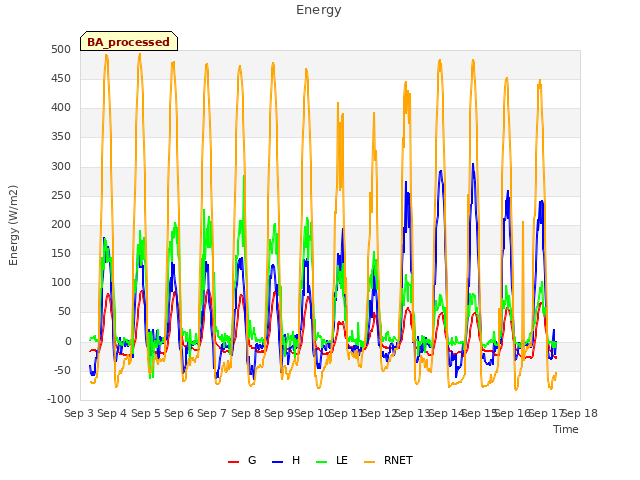Click the Sep 5 x-axis tick label
The width and height of the screenshot is (640, 480).
click(145, 413)
